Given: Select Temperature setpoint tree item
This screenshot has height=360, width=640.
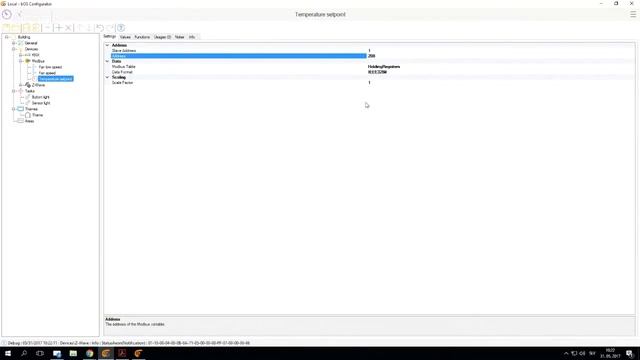Looking at the screenshot, I should click(56, 79).
